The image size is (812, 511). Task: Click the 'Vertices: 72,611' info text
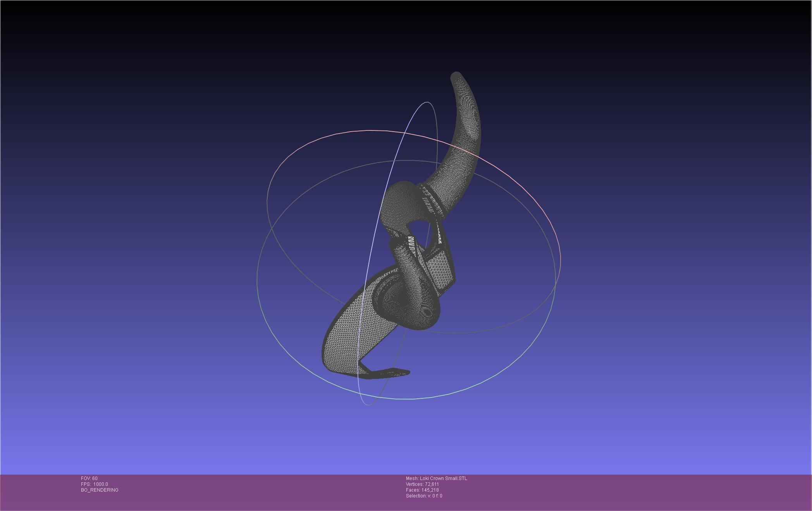pyautogui.click(x=422, y=484)
